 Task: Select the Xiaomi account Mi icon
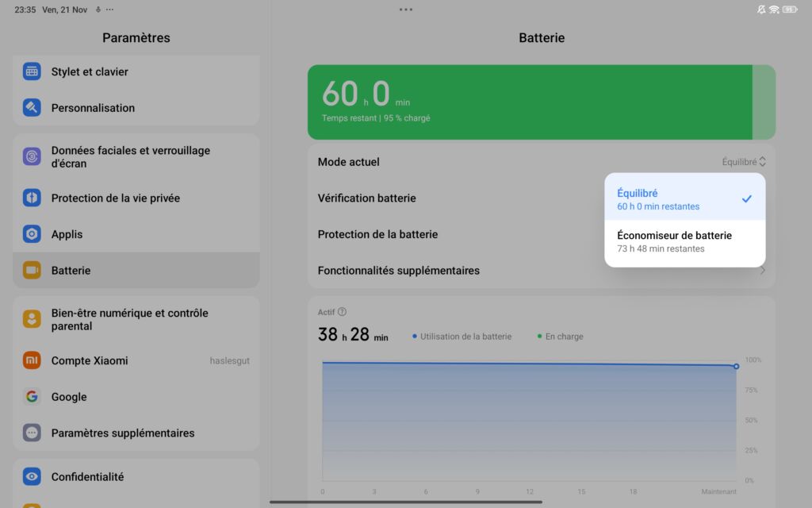tap(31, 360)
